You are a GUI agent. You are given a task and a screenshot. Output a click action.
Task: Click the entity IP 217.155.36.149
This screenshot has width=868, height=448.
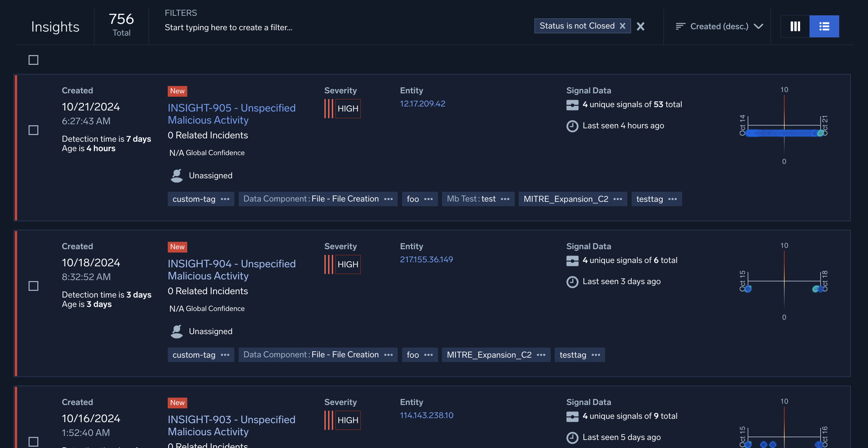tap(427, 260)
